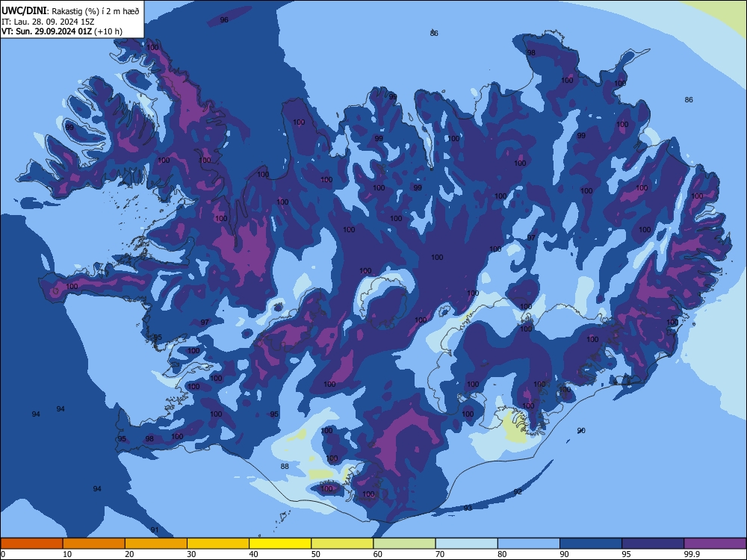
Task: Choose the 30–40 golden legend swatch
Action: coord(218,544)
